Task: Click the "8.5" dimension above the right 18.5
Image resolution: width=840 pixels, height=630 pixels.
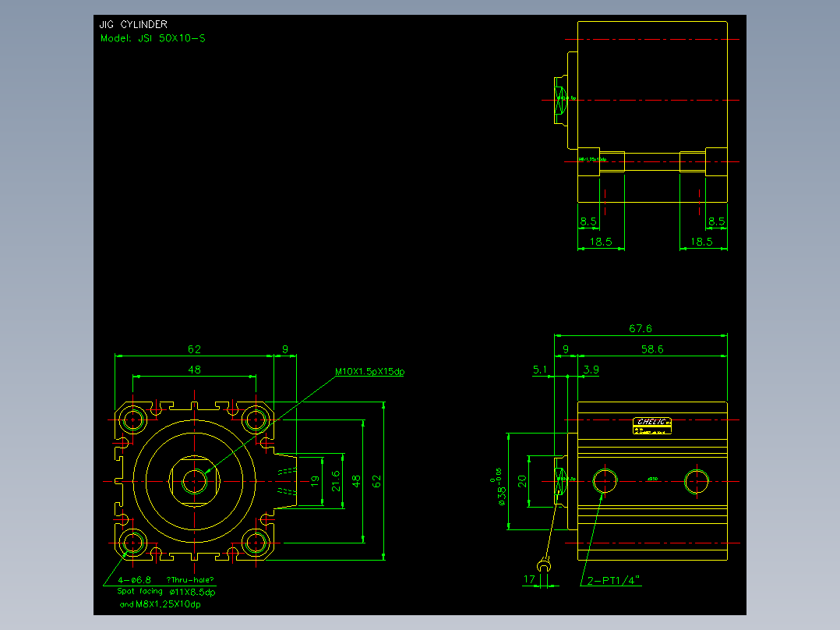Action: [716, 221]
